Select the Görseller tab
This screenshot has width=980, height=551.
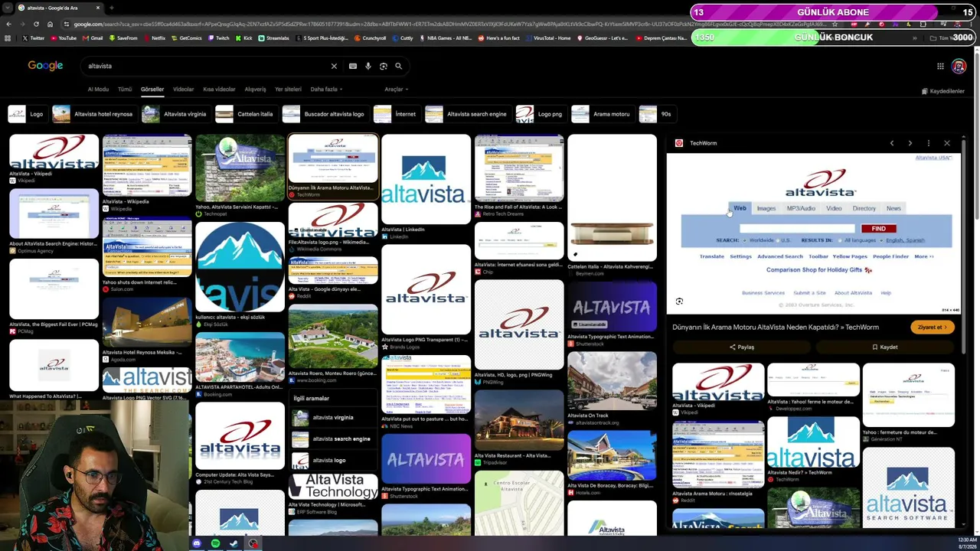click(152, 90)
